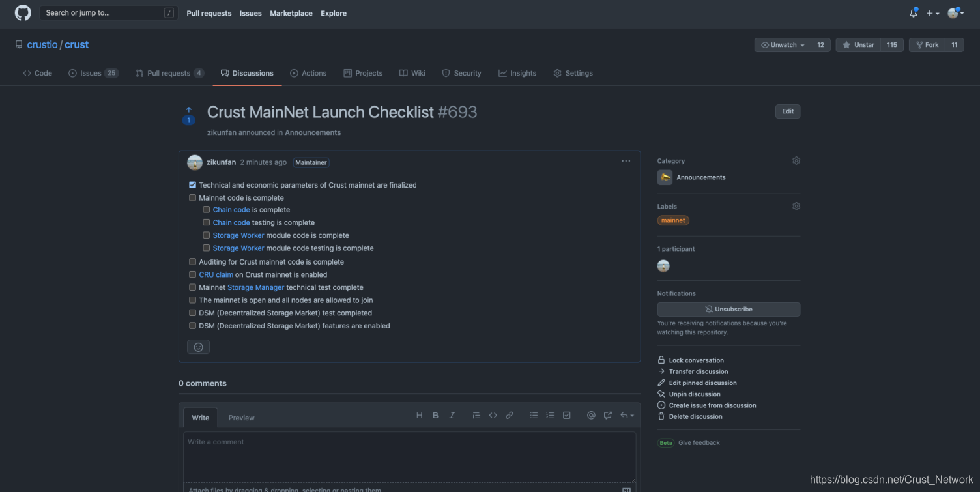Screen dimensions: 980x492
Task: Open the Storage Manager link
Action: (x=255, y=287)
